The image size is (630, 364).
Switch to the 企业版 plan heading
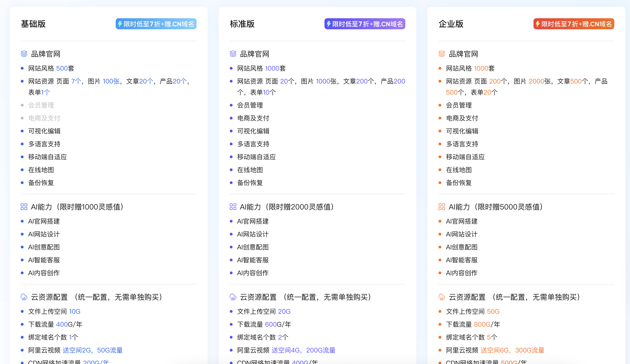[451, 24]
